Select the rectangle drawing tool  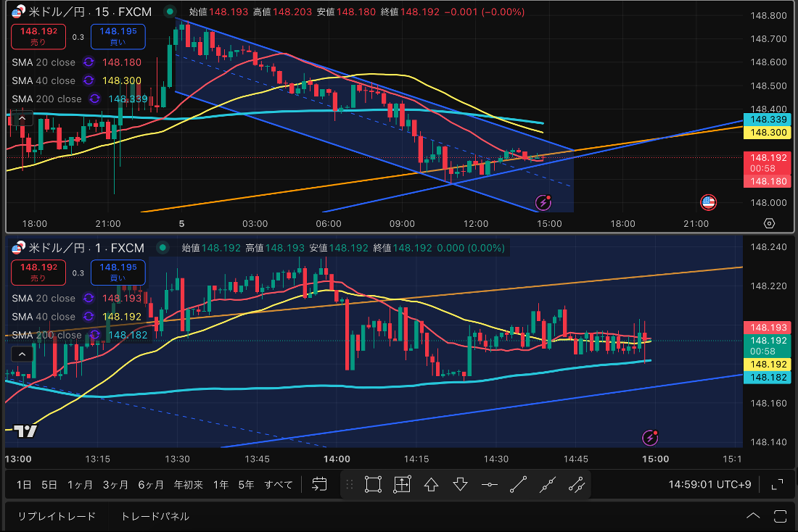373,484
